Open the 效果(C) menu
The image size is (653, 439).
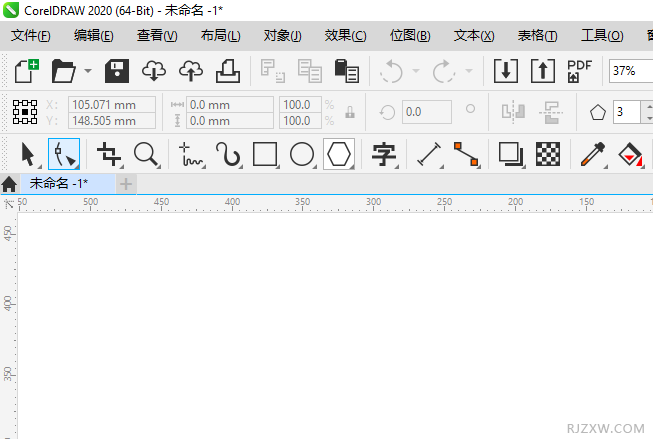tap(345, 36)
